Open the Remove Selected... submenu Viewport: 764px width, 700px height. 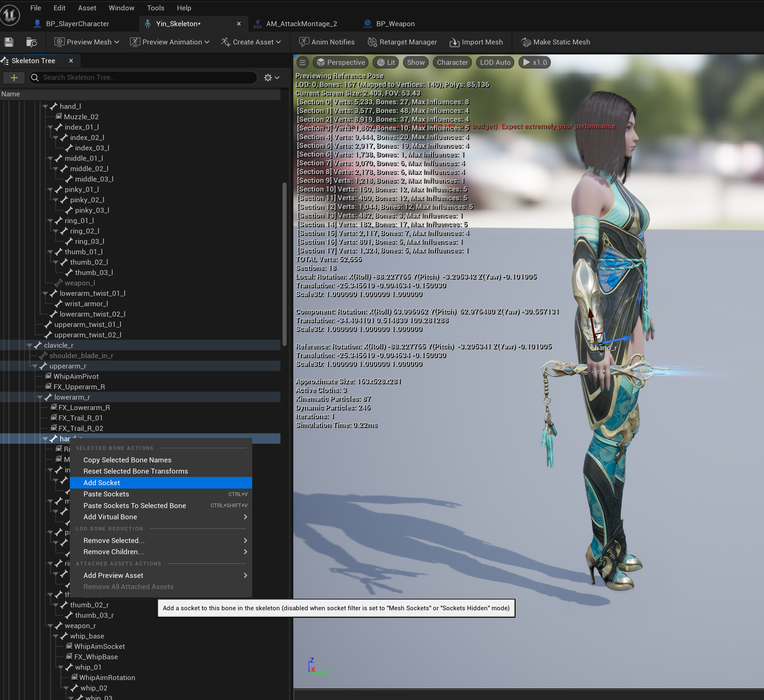click(x=161, y=540)
